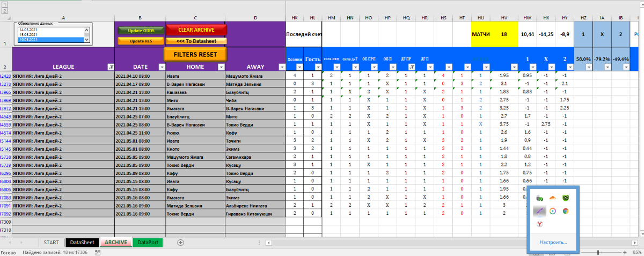Click the Cloudflare orange cloud tray icon
This screenshot has height=256, width=644.
552,198
